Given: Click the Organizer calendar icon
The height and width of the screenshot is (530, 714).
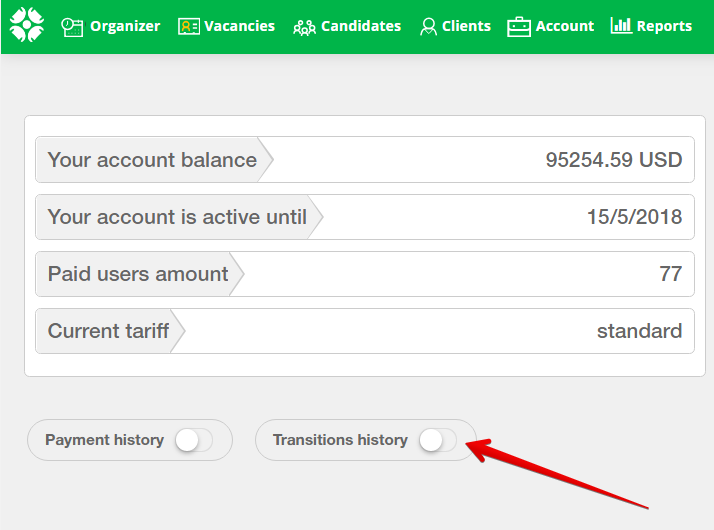Looking at the screenshot, I should click(72, 27).
